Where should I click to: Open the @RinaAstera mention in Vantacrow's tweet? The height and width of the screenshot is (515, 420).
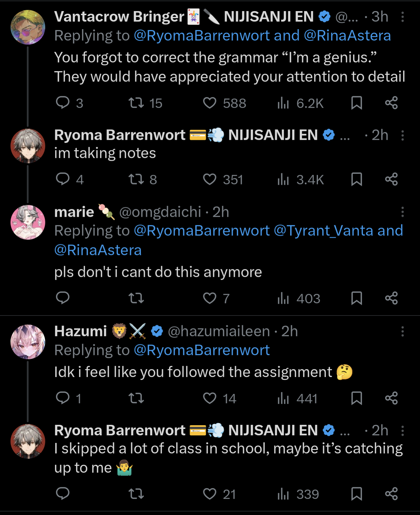point(347,36)
